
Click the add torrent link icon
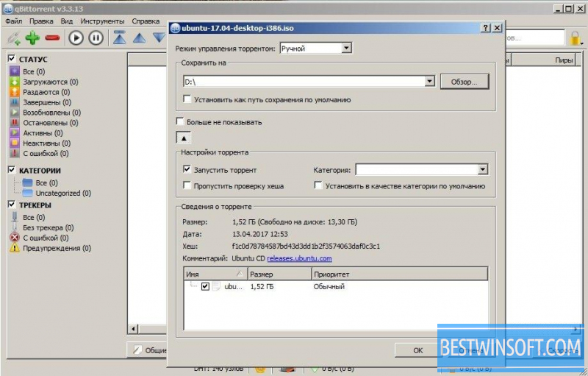(x=14, y=38)
